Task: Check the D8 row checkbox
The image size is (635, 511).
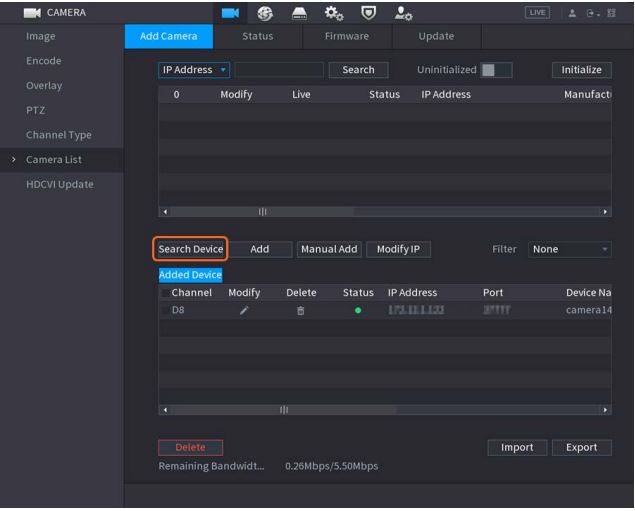Action: 165,310
